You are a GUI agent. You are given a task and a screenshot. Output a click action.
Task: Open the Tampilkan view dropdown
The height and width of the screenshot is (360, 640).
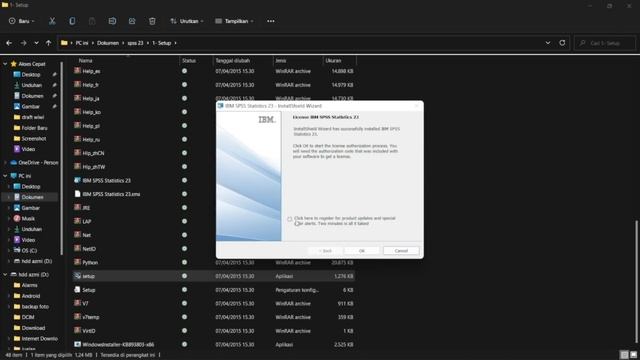click(x=234, y=21)
